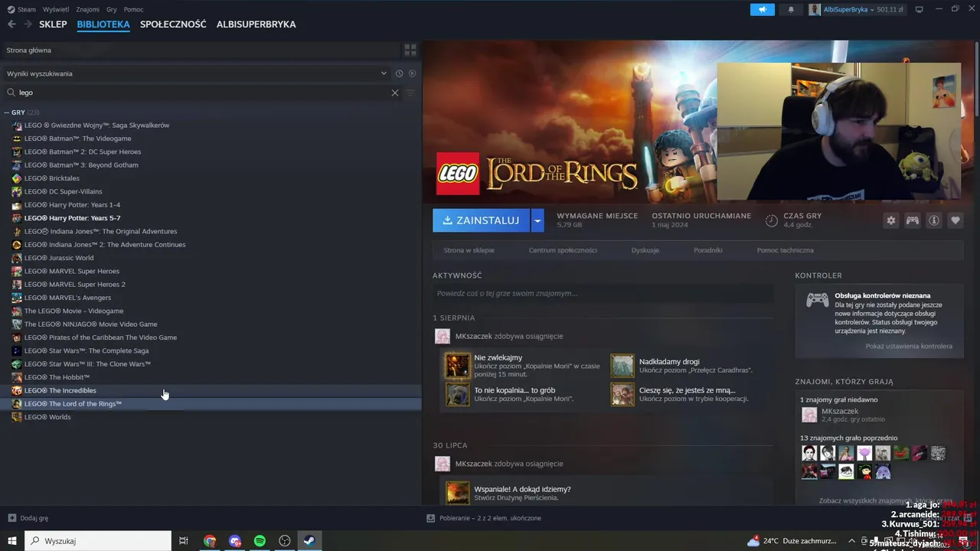Screen dimensions: 980x551
Task: Open Chrome from the taskbar
Action: pyautogui.click(x=209, y=541)
